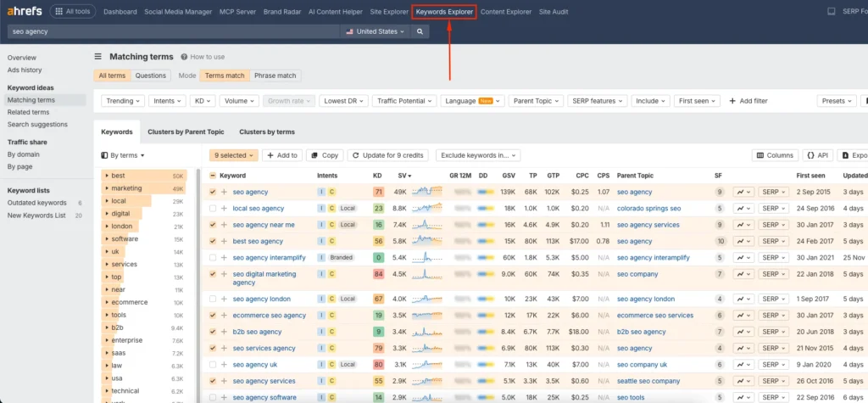Uncheck the best seo agency checkbox
Viewport: 868px width, 403px height.
[213, 241]
